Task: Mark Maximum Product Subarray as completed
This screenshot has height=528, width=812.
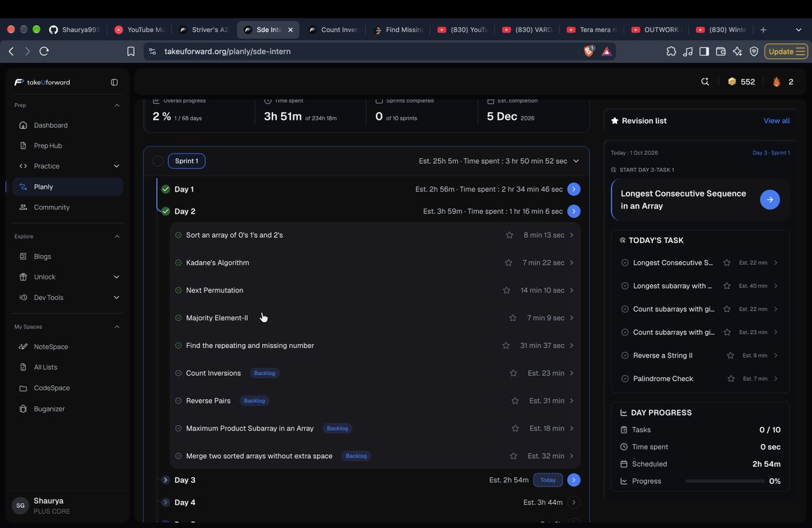Action: 178,428
